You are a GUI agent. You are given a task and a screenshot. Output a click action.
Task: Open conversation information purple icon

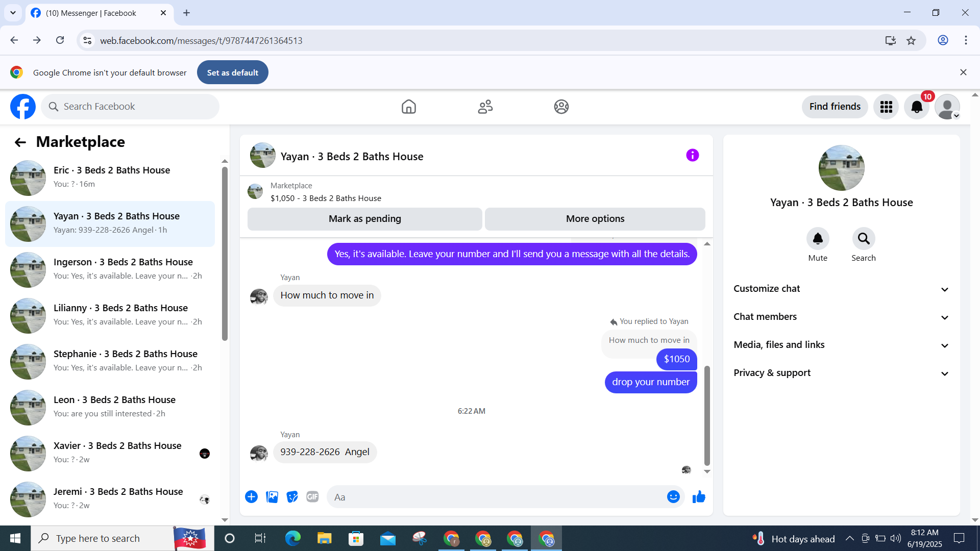(x=693, y=155)
